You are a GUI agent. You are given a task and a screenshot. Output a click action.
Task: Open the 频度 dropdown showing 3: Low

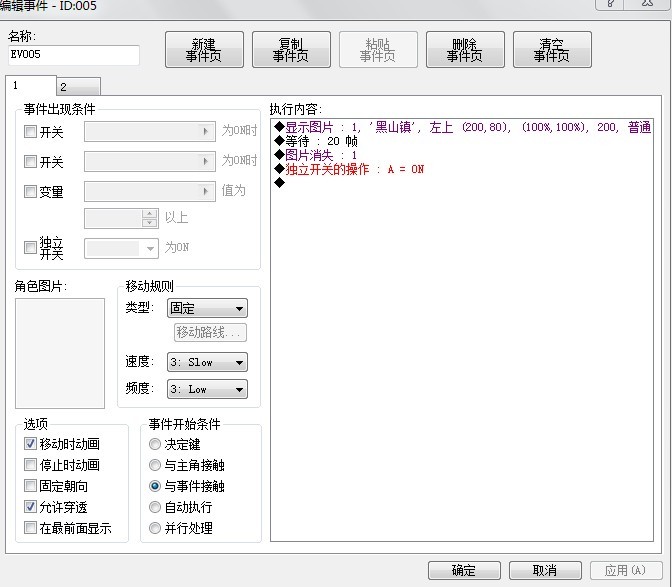click(x=207, y=389)
